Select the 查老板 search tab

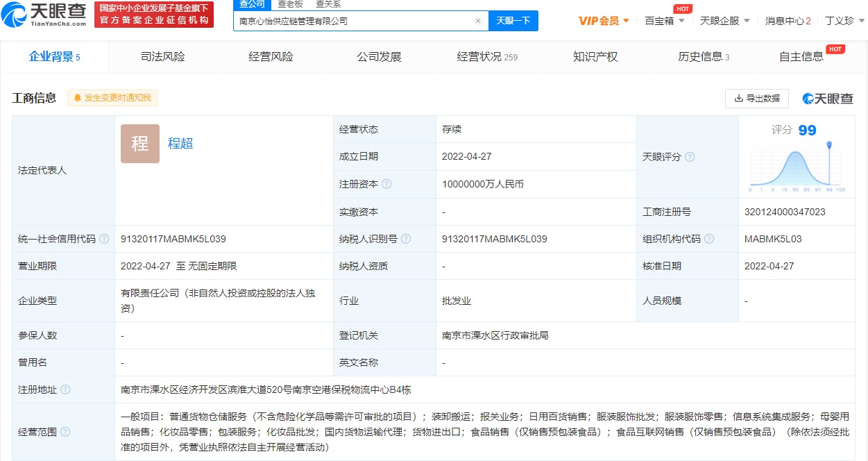(x=290, y=4)
